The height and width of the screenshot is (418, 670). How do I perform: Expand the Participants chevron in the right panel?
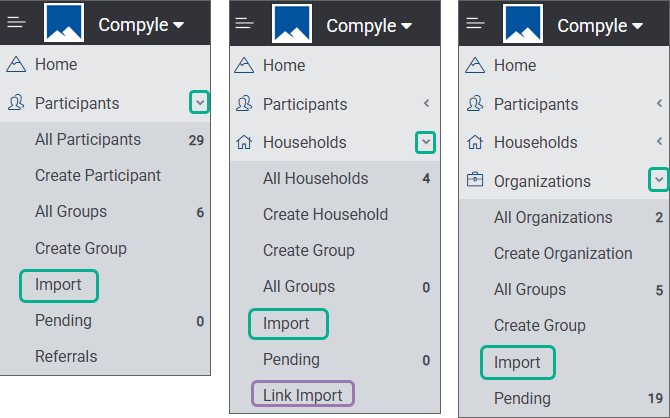(659, 103)
